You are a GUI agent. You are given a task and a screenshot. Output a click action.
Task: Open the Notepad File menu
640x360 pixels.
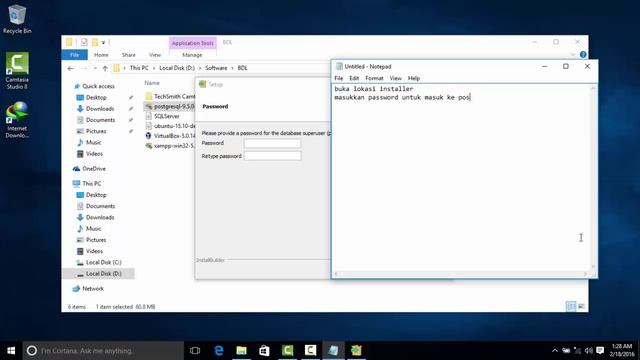339,78
